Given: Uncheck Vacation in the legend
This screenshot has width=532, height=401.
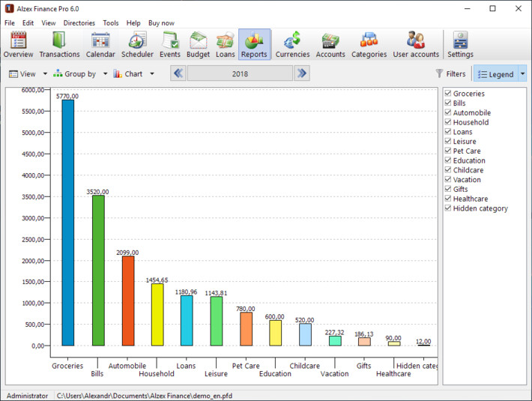Looking at the screenshot, I should tap(448, 179).
